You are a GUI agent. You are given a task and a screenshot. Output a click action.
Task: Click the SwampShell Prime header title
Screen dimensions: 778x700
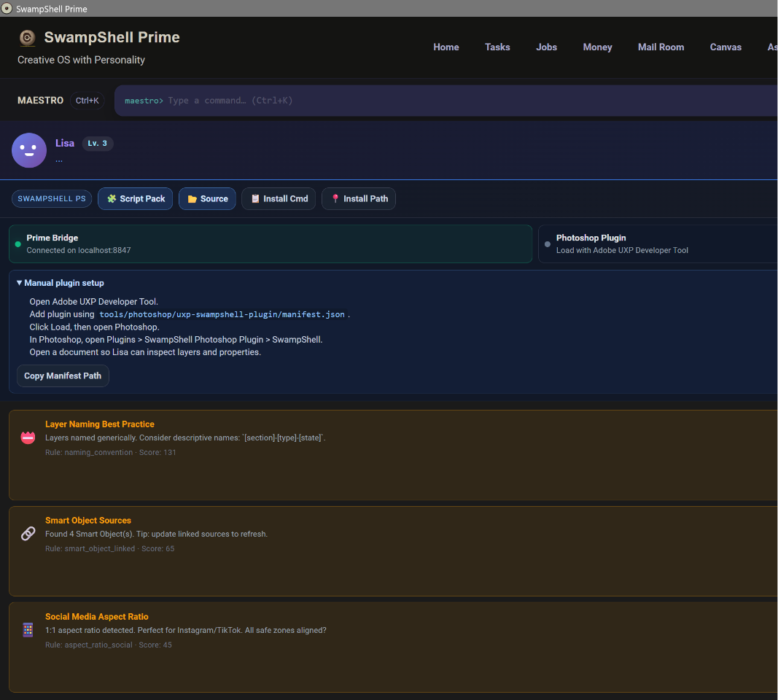pos(112,37)
